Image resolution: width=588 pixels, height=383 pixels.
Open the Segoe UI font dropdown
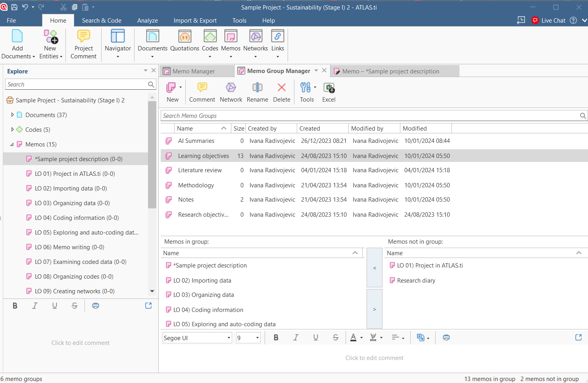tap(197, 338)
